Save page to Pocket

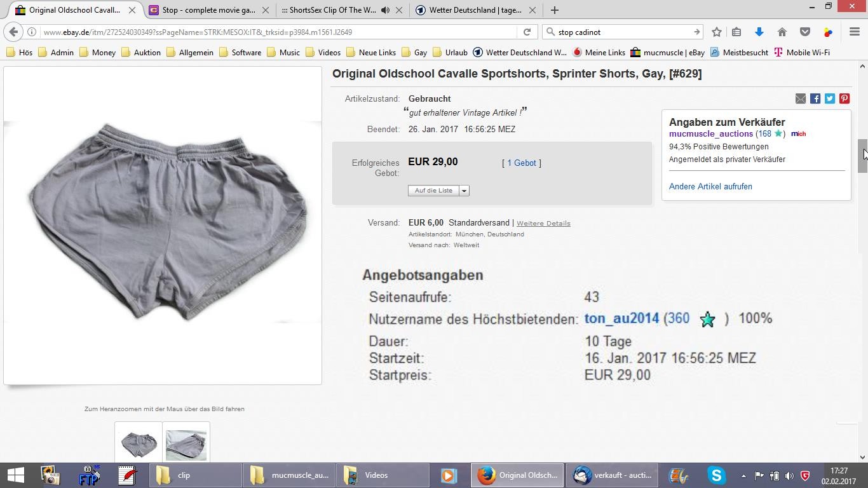[x=804, y=32]
